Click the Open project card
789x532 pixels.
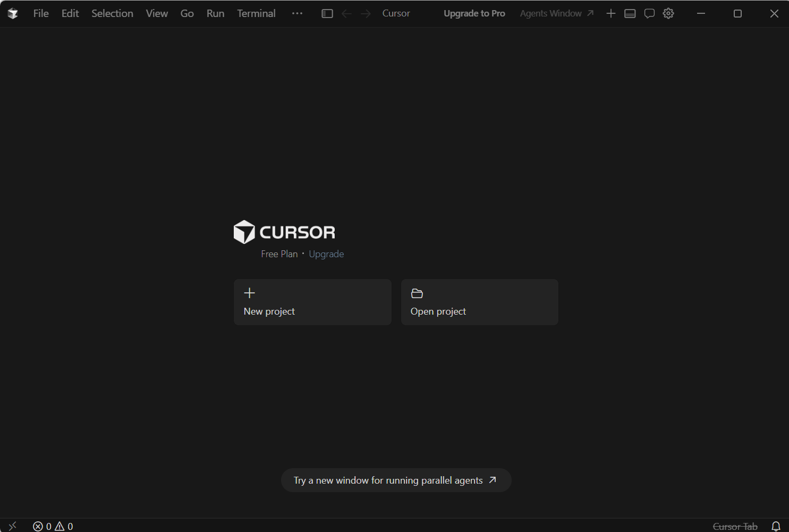click(x=480, y=302)
